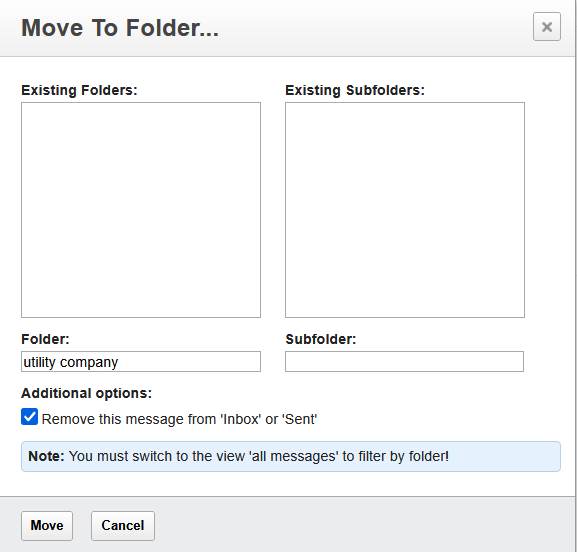
Task: Click the 'Existing Subfolders:' label
Action: [x=355, y=90]
